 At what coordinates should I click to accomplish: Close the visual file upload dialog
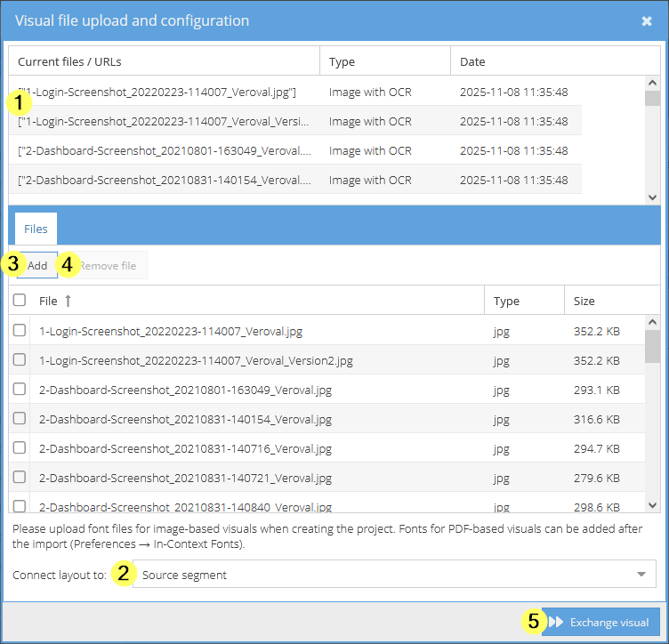coord(647,21)
